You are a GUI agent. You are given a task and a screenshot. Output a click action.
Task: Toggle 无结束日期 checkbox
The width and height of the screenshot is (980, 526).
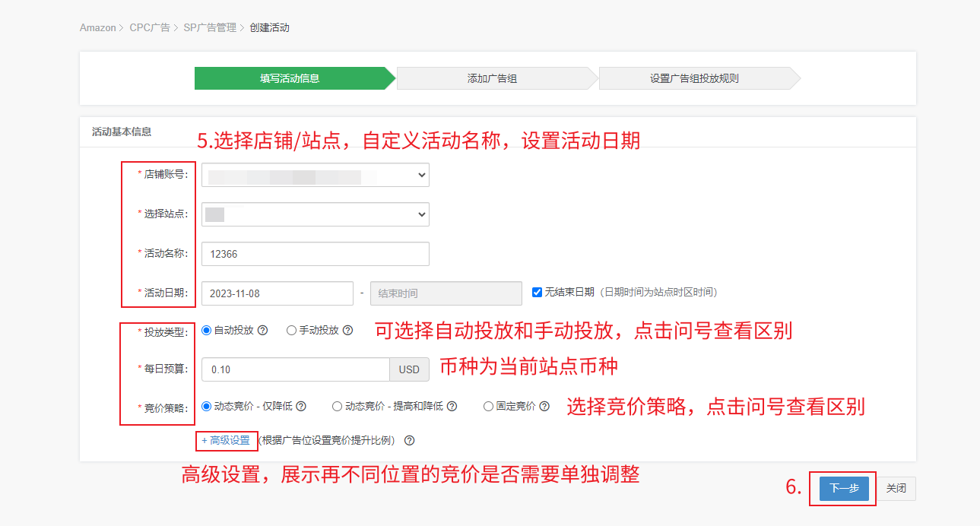[x=538, y=293]
